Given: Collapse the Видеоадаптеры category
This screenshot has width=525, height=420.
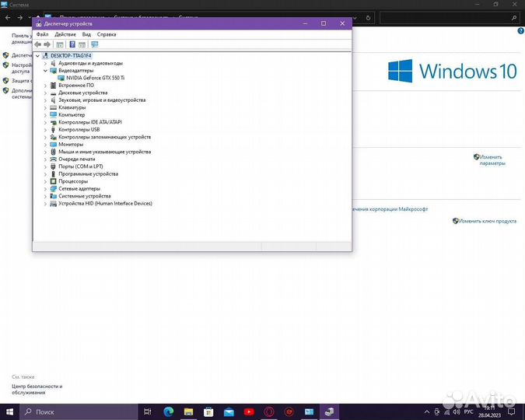Looking at the screenshot, I should coord(45,71).
